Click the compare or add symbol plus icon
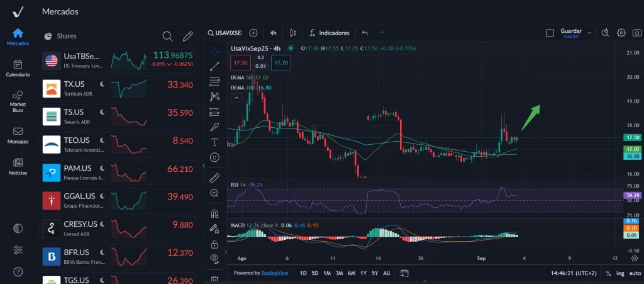The height and width of the screenshot is (284, 644). (x=253, y=33)
